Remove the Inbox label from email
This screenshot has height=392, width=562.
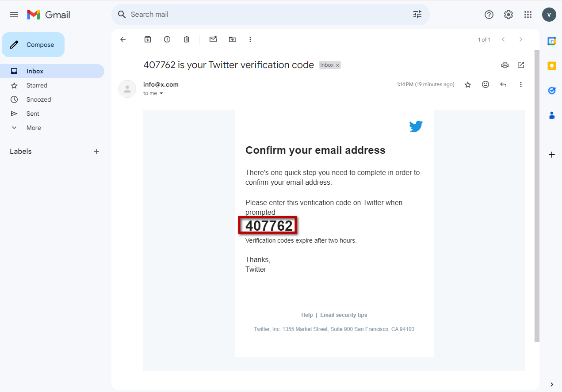point(337,65)
